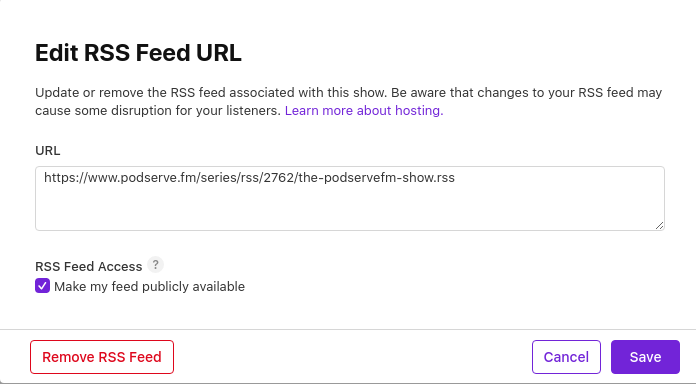Click 'the-podservefm-show' in the feed URL
The image size is (696, 384).
coord(367,178)
